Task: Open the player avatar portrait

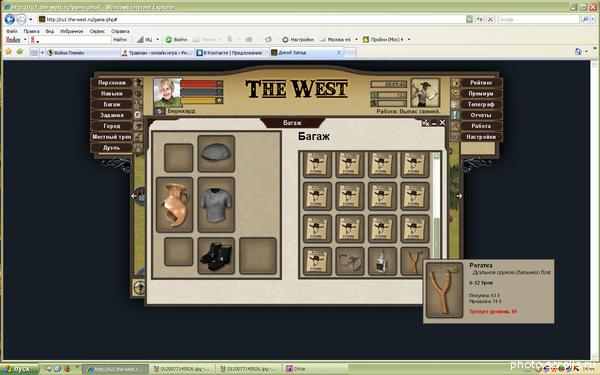Action: coord(167,92)
